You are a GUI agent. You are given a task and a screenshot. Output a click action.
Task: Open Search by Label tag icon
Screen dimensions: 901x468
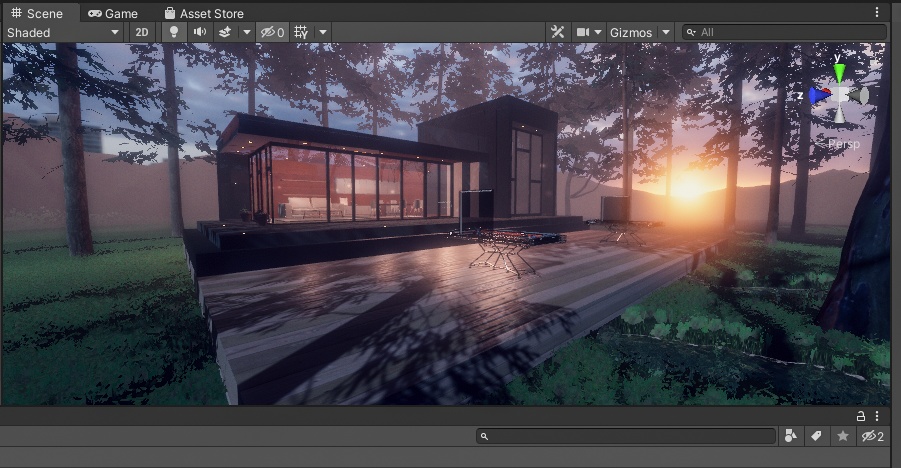[816, 436]
